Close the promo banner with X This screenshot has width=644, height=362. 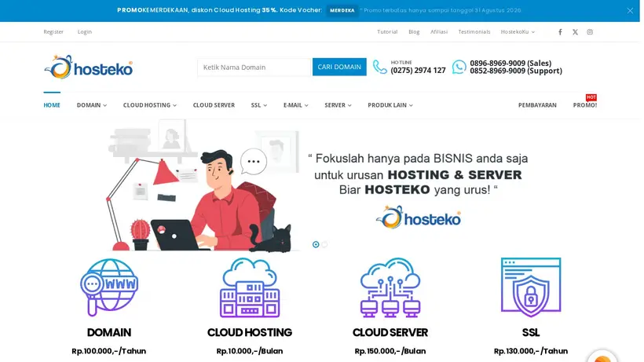click(x=630, y=11)
